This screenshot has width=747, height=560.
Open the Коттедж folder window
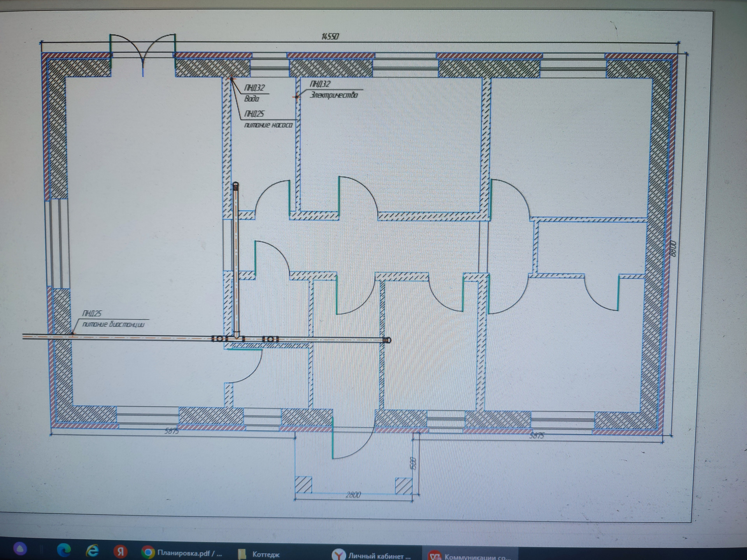click(x=259, y=554)
